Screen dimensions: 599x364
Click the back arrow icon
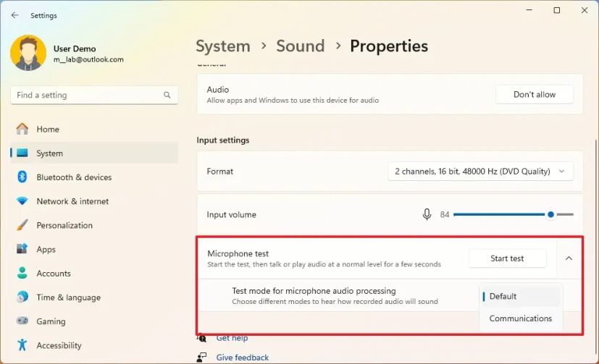(14, 15)
